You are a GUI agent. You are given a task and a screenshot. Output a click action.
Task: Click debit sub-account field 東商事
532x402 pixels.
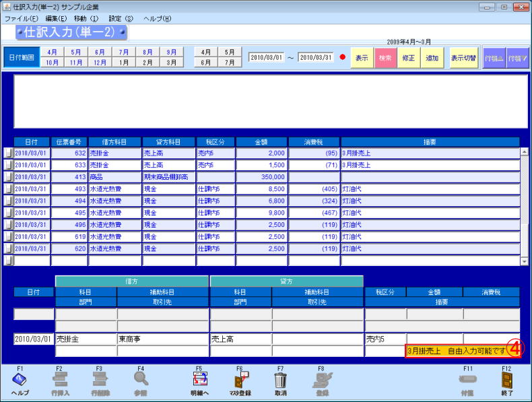(163, 339)
